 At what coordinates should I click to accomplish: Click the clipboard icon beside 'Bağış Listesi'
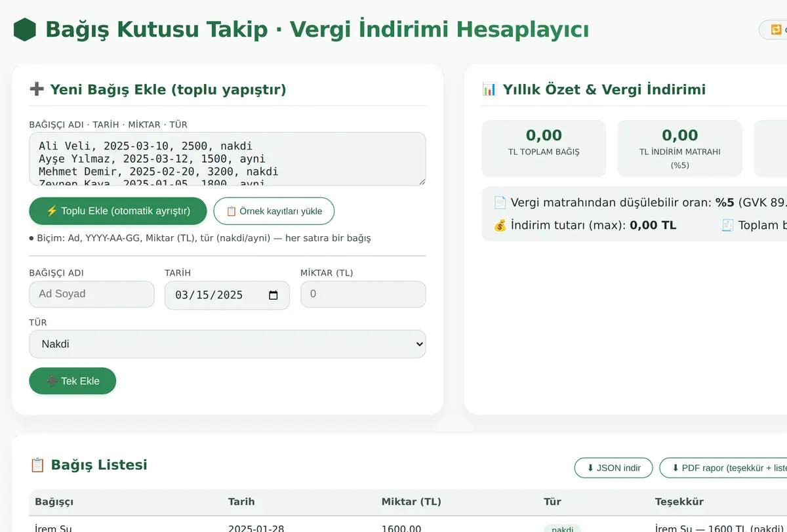pyautogui.click(x=37, y=465)
